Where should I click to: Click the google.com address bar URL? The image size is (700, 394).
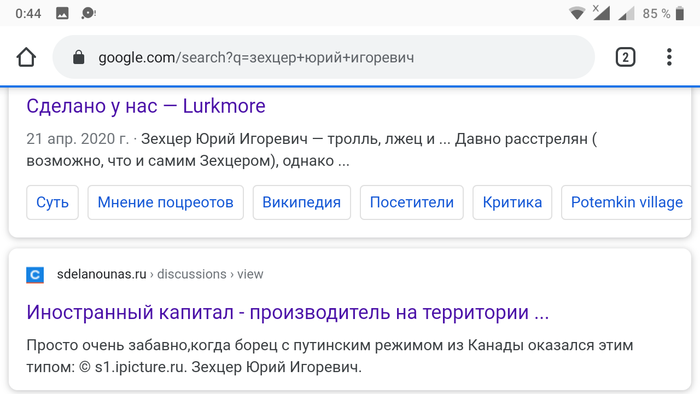coord(256,58)
